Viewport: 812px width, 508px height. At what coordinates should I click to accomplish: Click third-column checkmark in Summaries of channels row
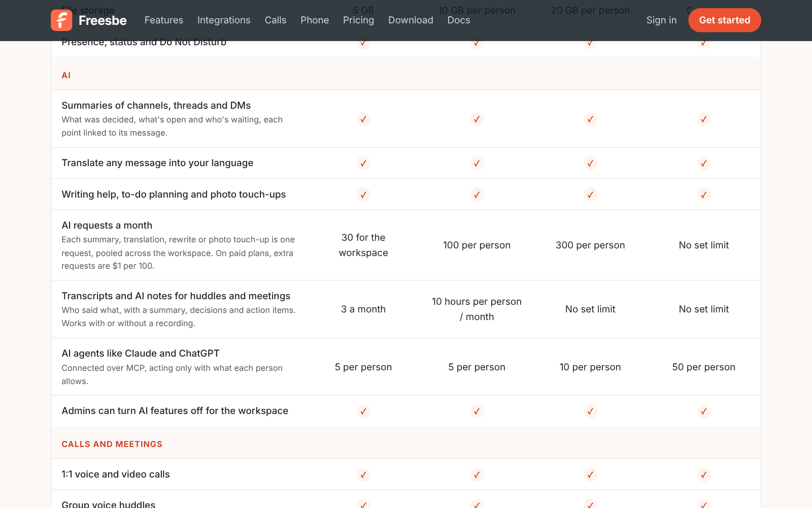point(590,119)
